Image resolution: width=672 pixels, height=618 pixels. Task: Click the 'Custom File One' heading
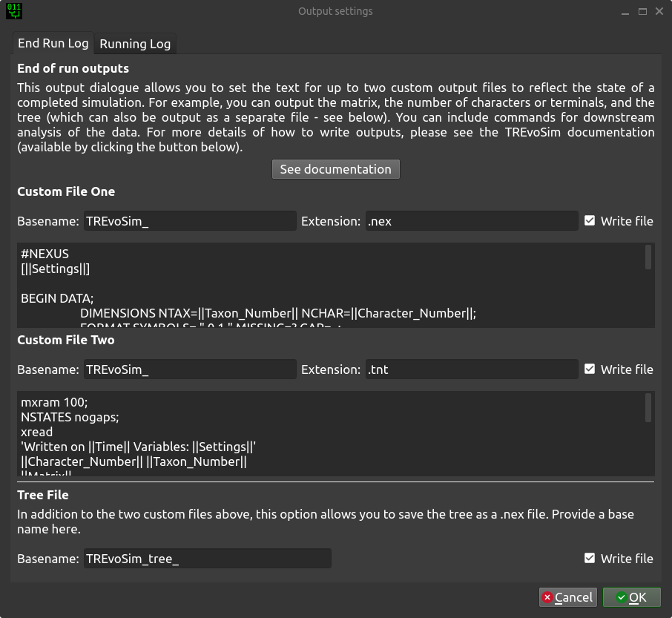click(x=66, y=191)
